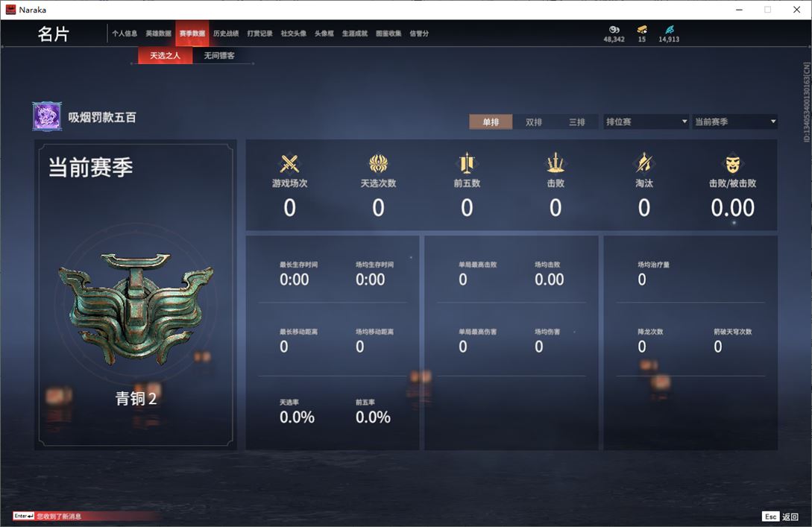Go to the 头像框 tab

coord(324,33)
